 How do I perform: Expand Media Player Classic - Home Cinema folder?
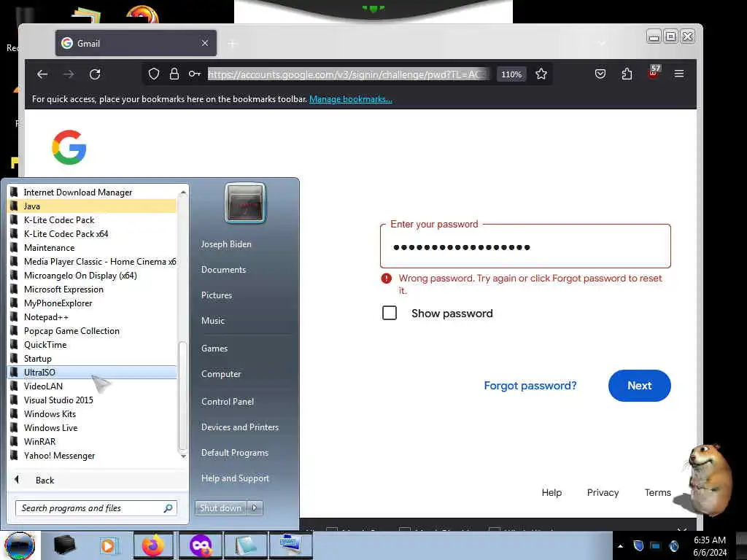point(93,262)
